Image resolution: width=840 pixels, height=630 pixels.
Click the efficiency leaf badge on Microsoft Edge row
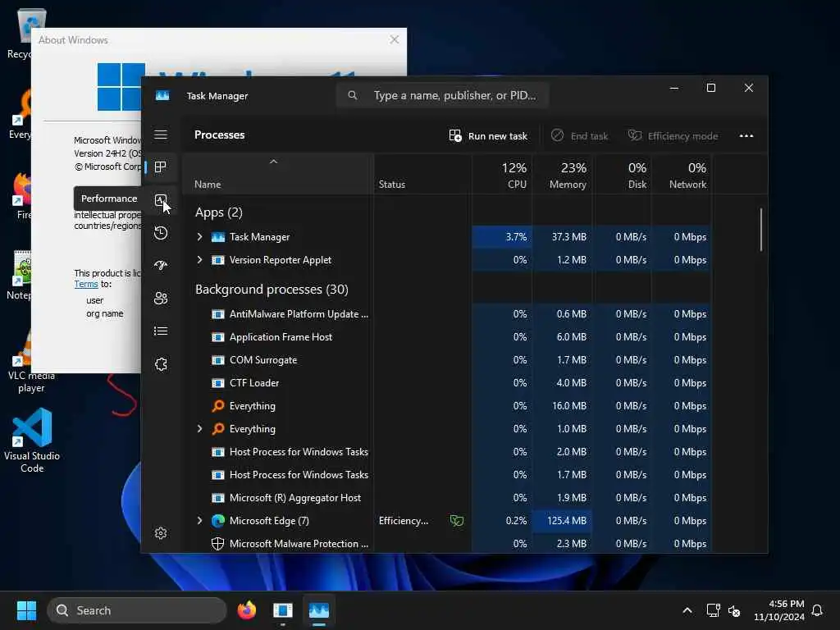(x=457, y=521)
